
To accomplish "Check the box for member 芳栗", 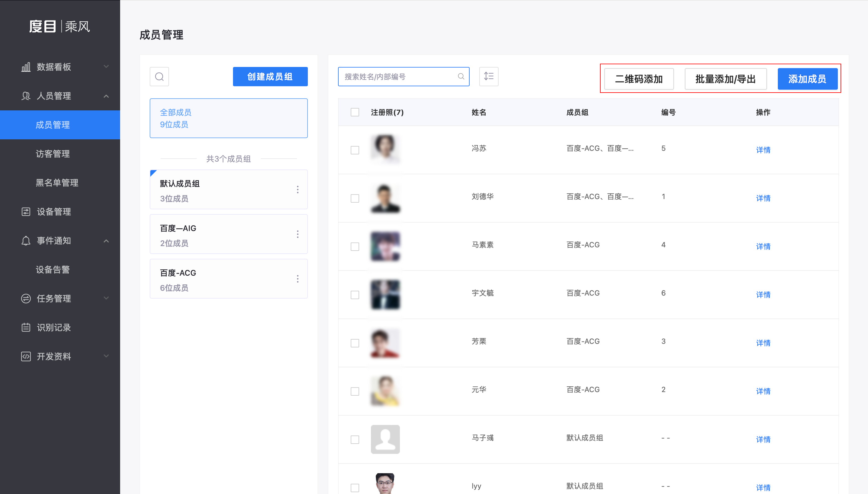I will tap(355, 343).
